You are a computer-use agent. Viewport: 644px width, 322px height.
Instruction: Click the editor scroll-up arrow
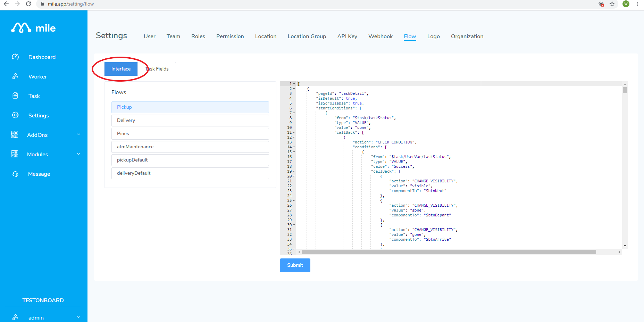[625, 84]
